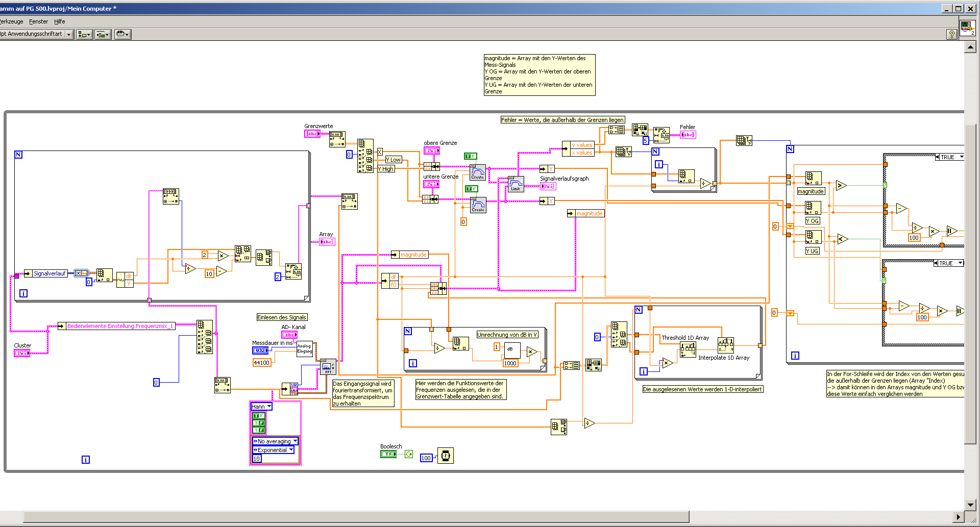
Task: Select the 'Y UG' label
Action: [x=812, y=251]
